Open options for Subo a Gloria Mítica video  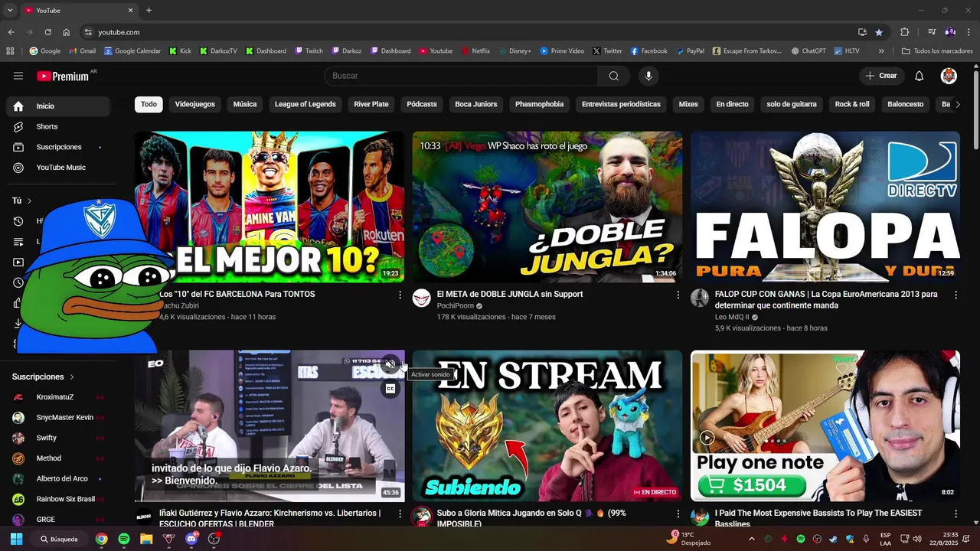pos(678,514)
